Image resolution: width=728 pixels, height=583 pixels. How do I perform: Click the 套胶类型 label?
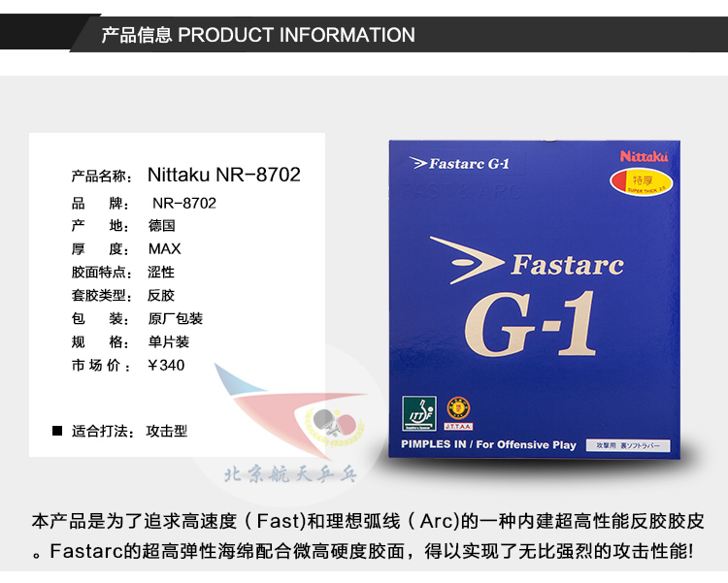point(102,296)
